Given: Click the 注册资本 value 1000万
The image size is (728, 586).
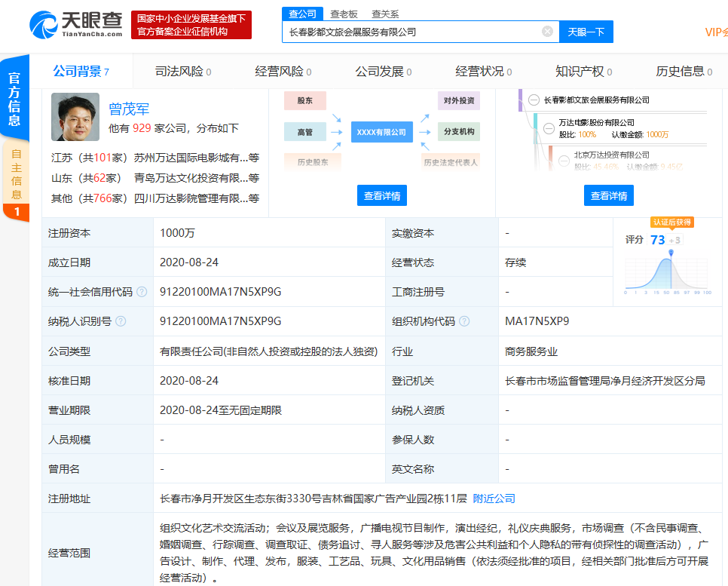Looking at the screenshot, I should [x=177, y=233].
